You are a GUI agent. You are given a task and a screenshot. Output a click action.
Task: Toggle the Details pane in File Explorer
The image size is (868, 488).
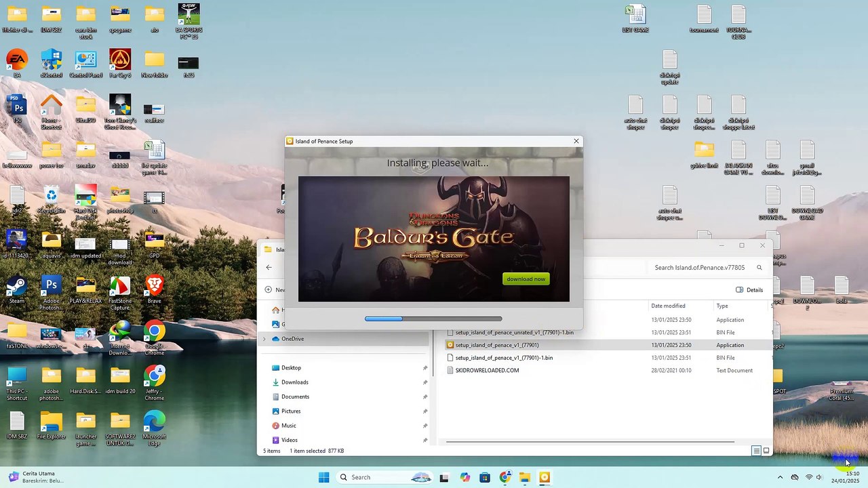(749, 290)
